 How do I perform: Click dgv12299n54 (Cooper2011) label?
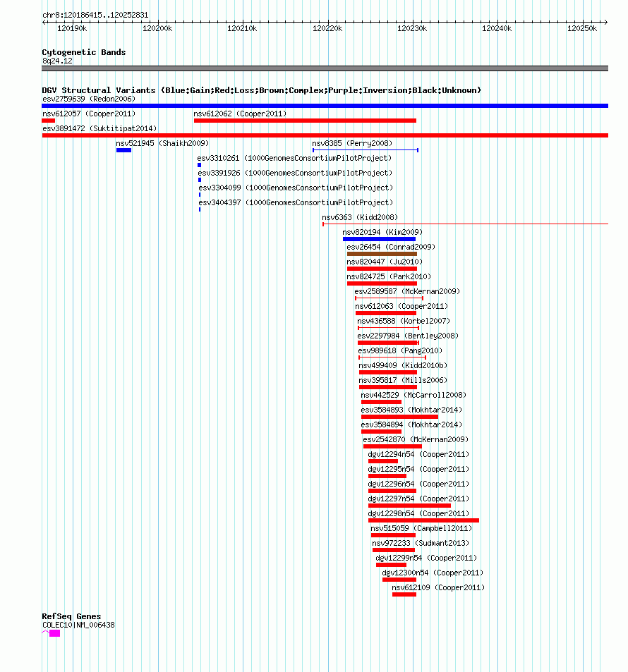[426, 558]
